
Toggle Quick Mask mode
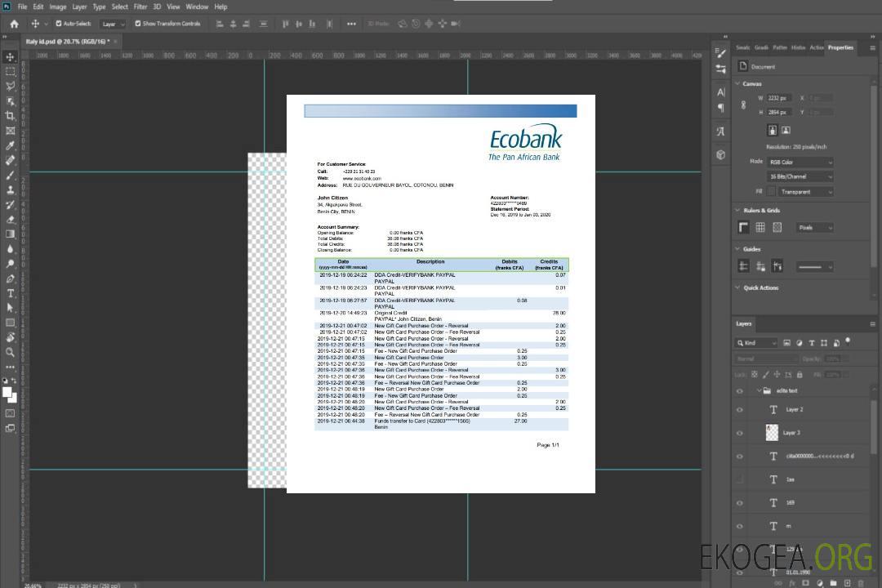(x=10, y=413)
